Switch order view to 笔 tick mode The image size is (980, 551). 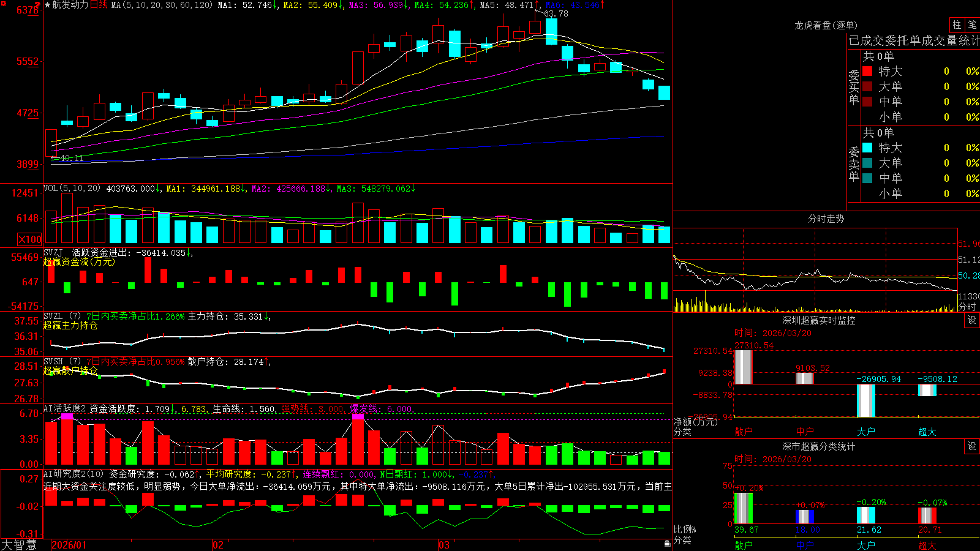[x=972, y=25]
